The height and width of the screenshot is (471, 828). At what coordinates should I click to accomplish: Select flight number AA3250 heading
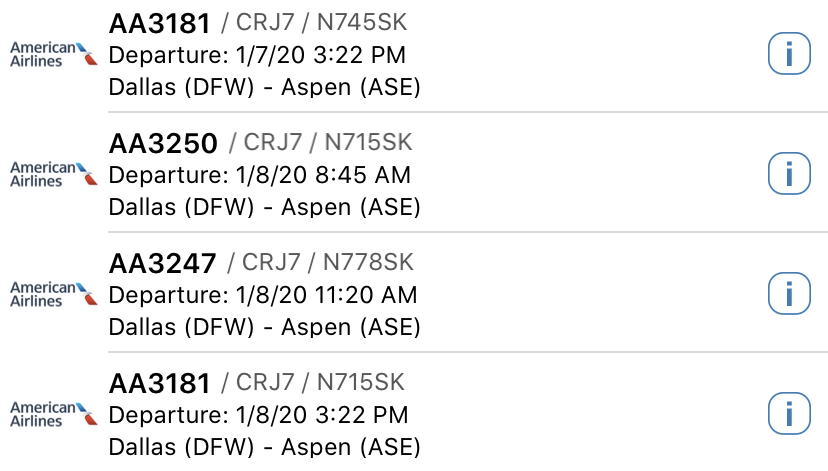[162, 144]
